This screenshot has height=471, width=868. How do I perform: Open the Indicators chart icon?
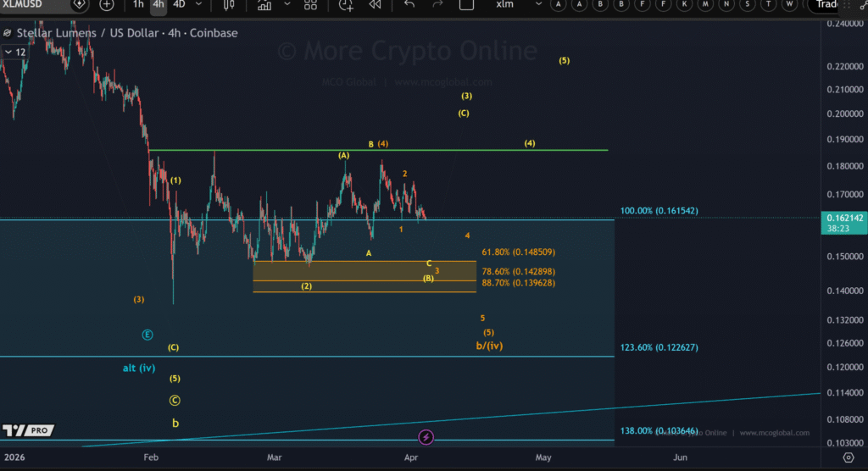tap(264, 4)
